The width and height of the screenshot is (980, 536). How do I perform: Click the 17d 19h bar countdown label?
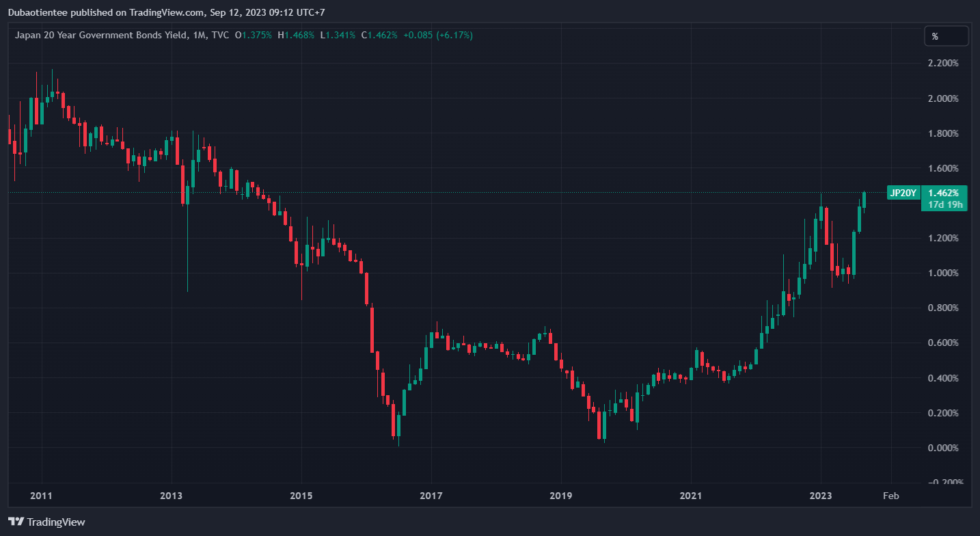[x=944, y=205]
